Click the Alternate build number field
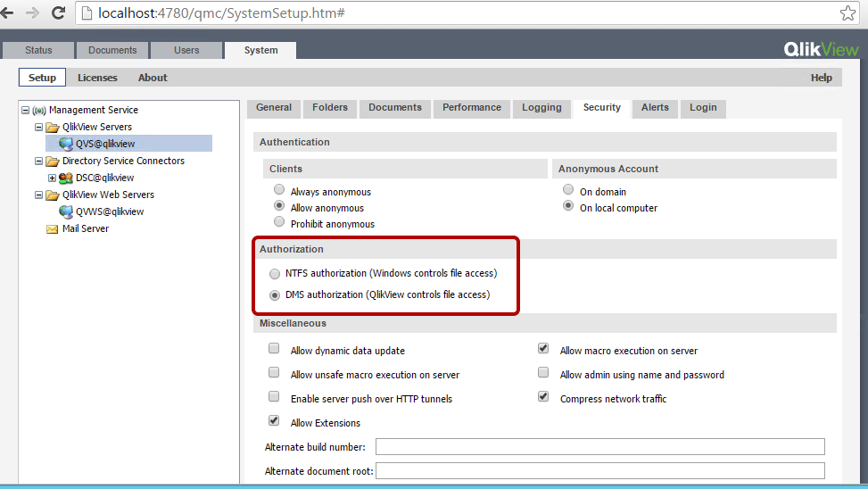This screenshot has width=868, height=489. click(600, 447)
